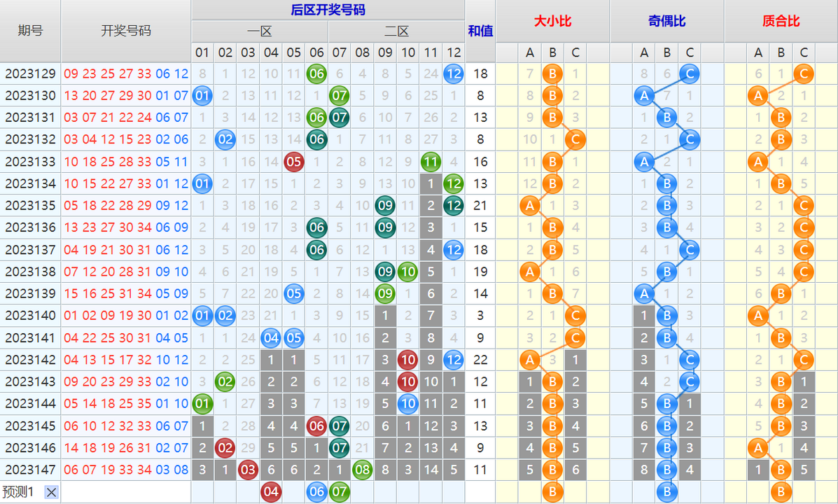Select teal 06 ball in row 2023136
838x504 pixels.
coord(316,227)
